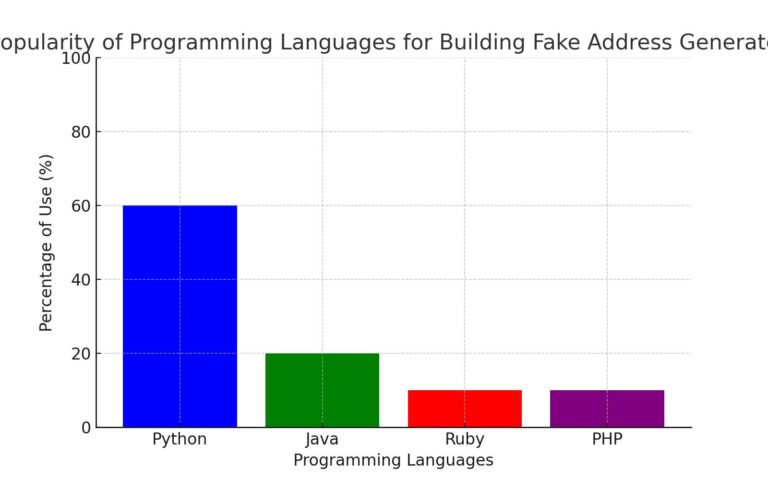Click the y-axis tick label '20'
Image resolution: width=768 pixels, height=480 pixels.
81,354
